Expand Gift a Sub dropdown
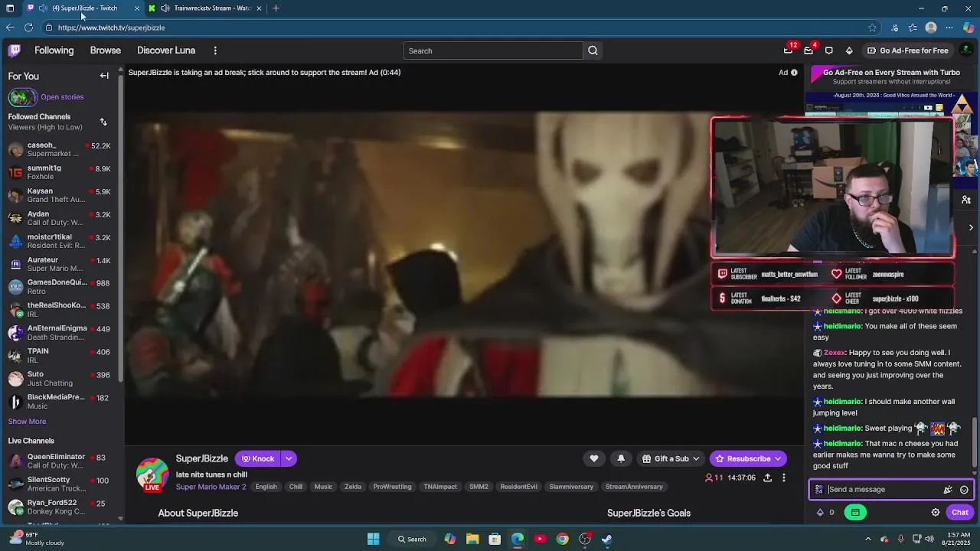 pos(696,459)
